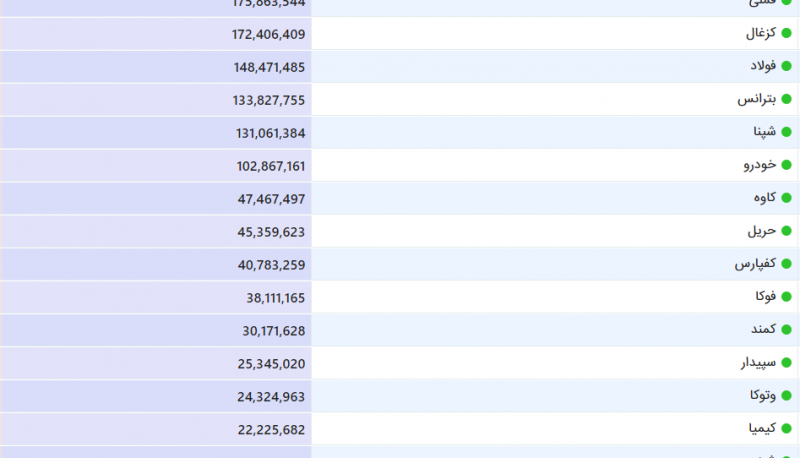Choose the حریل symbol name
Viewport: 800px width, 458px height.
pyautogui.click(x=762, y=231)
